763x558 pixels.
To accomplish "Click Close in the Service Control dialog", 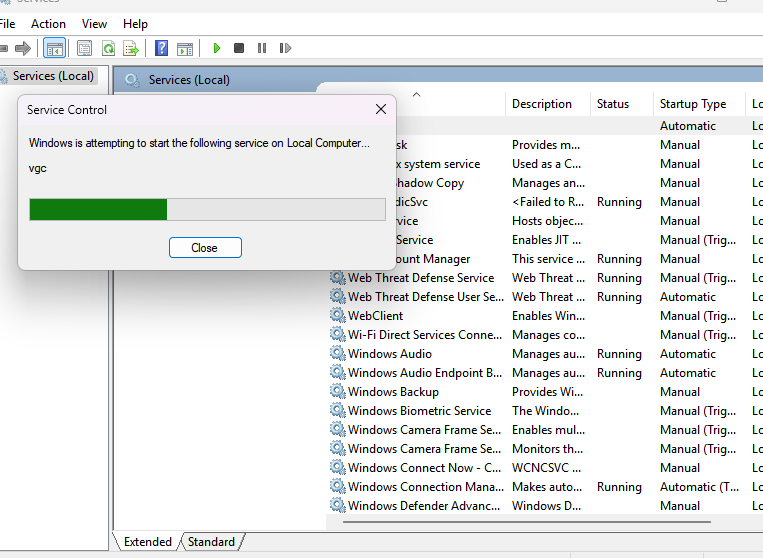I will pos(205,248).
